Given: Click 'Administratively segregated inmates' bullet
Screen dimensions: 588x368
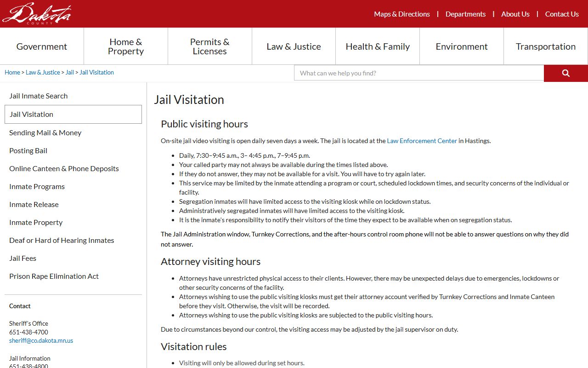Looking at the screenshot, I should 292,211.
